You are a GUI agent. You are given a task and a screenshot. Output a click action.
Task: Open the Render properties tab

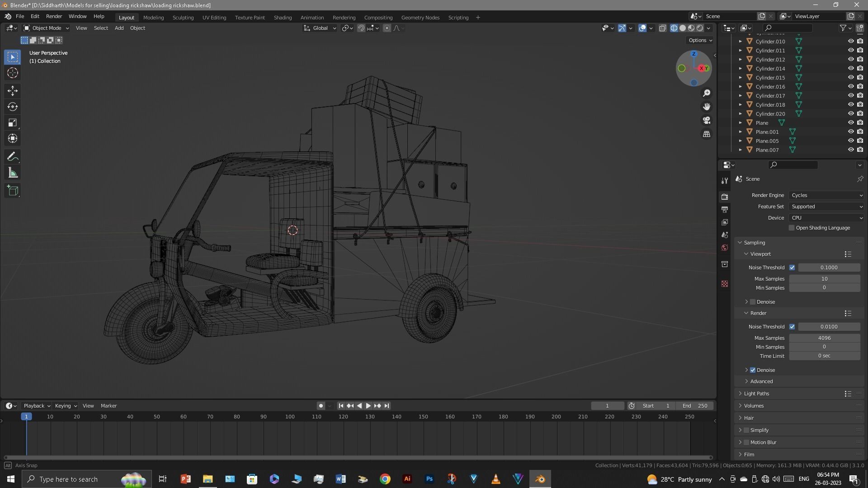725,197
